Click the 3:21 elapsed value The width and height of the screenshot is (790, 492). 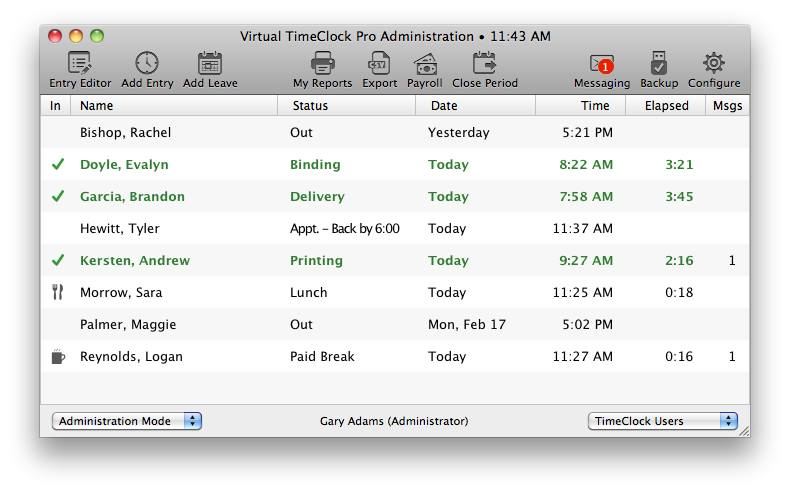(x=679, y=165)
